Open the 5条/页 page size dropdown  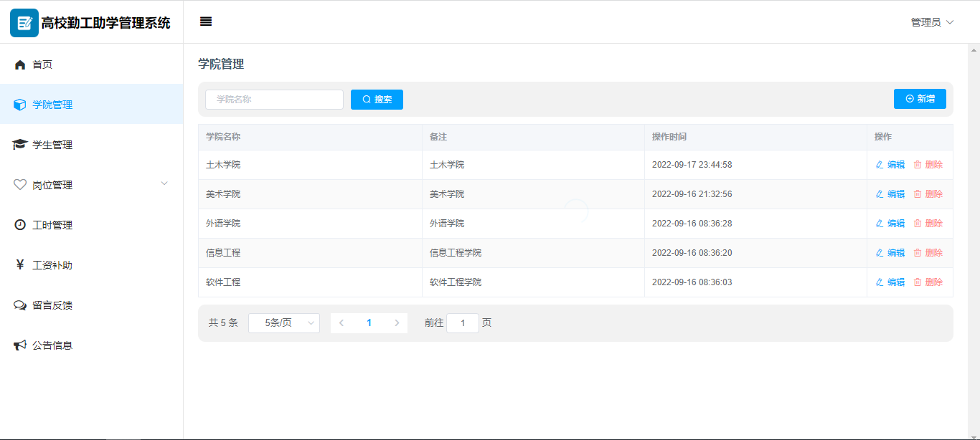[x=284, y=323]
